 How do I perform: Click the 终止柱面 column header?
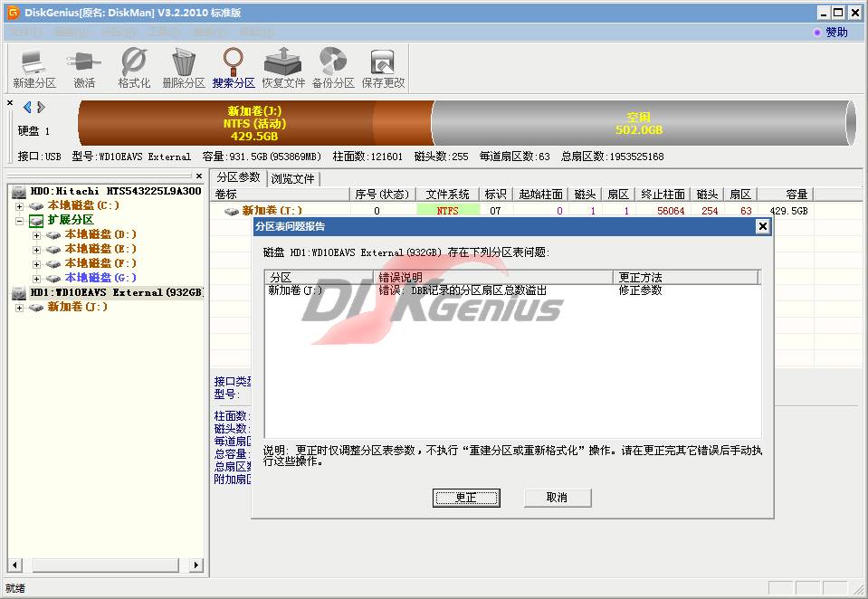[x=663, y=195]
